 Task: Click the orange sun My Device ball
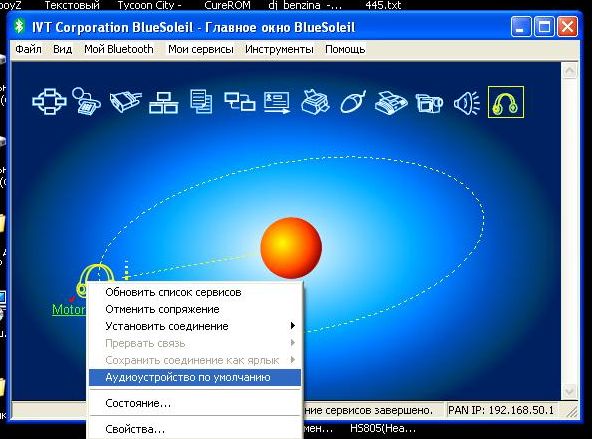click(x=291, y=248)
